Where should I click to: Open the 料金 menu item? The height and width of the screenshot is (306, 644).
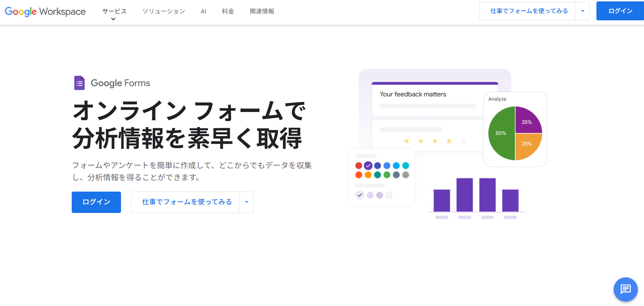(x=228, y=11)
